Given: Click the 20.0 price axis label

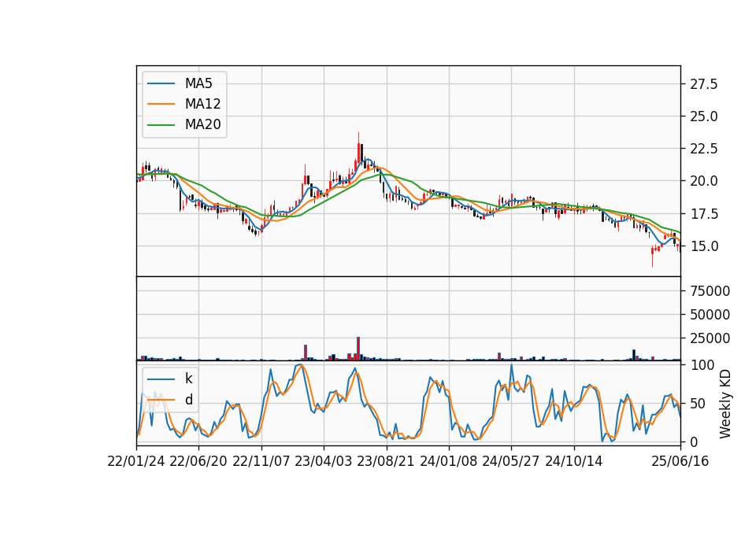Looking at the screenshot, I should click(703, 181).
